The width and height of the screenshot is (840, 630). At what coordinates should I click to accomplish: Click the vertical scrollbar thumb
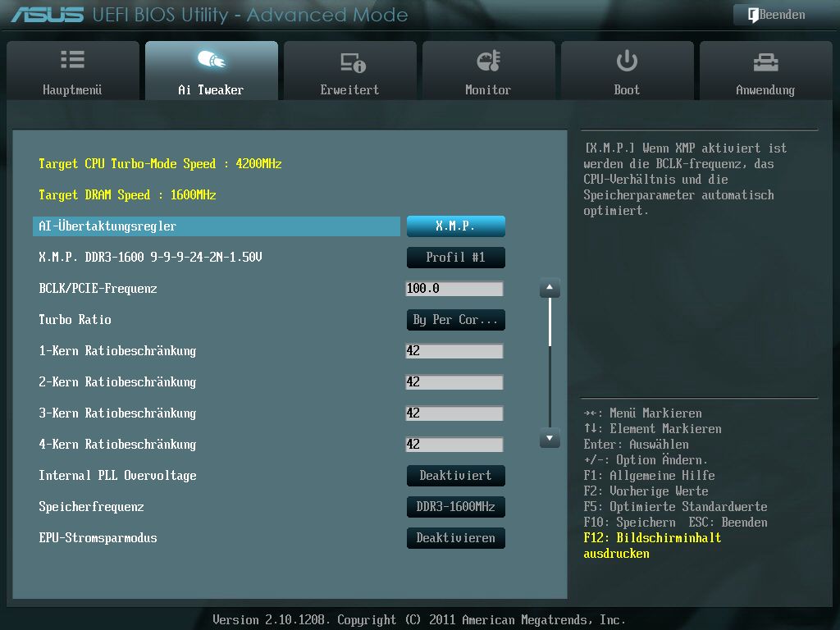pyautogui.click(x=550, y=322)
